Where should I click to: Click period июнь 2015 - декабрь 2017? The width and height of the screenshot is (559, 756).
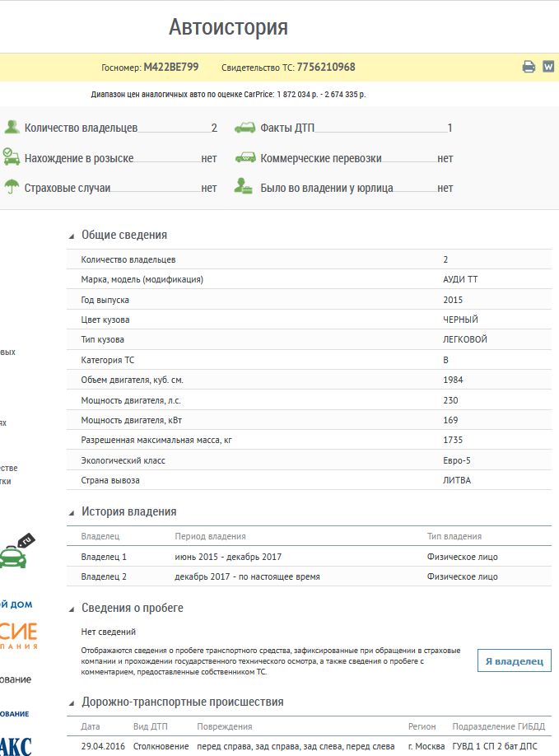click(228, 557)
